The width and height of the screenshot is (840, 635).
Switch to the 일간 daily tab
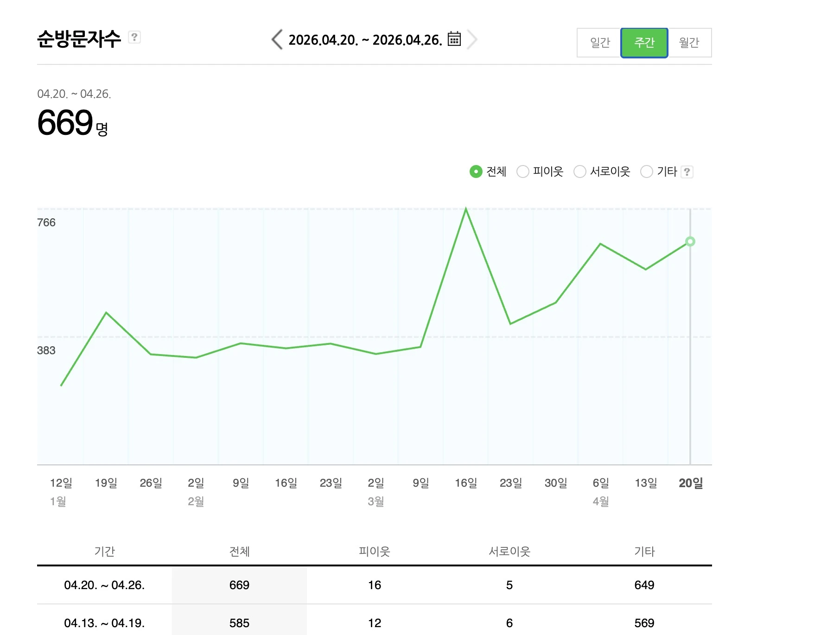(x=599, y=43)
